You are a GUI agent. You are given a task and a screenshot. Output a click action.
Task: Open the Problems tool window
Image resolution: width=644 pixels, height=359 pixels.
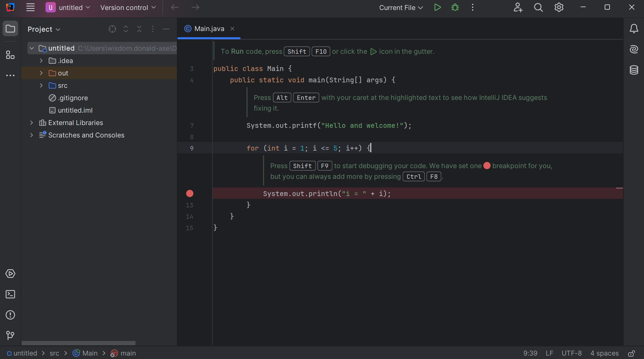[x=10, y=315]
